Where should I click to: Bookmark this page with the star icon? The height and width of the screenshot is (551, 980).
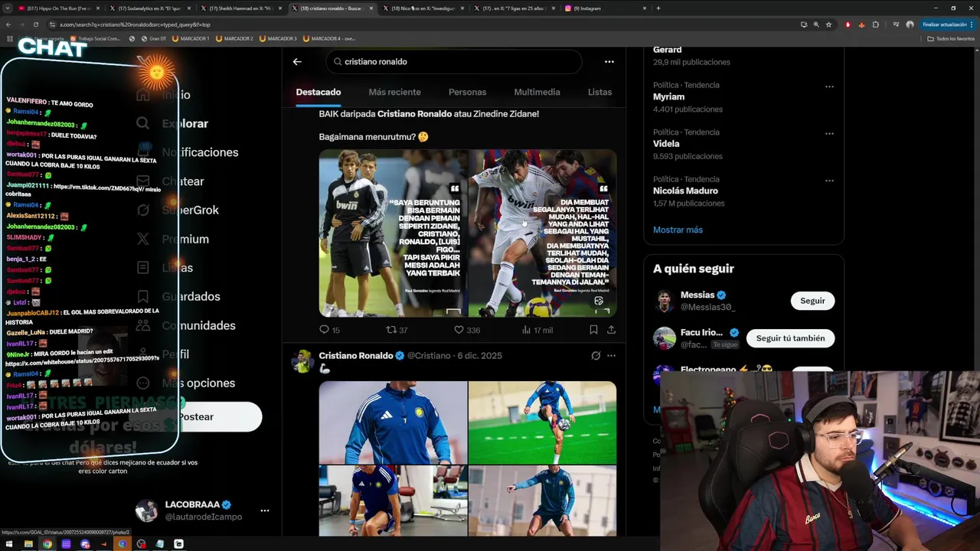pyautogui.click(x=828, y=24)
